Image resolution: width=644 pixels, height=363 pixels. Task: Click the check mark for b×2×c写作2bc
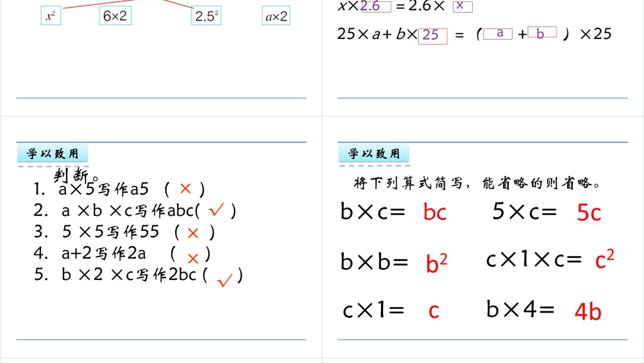[225, 280]
